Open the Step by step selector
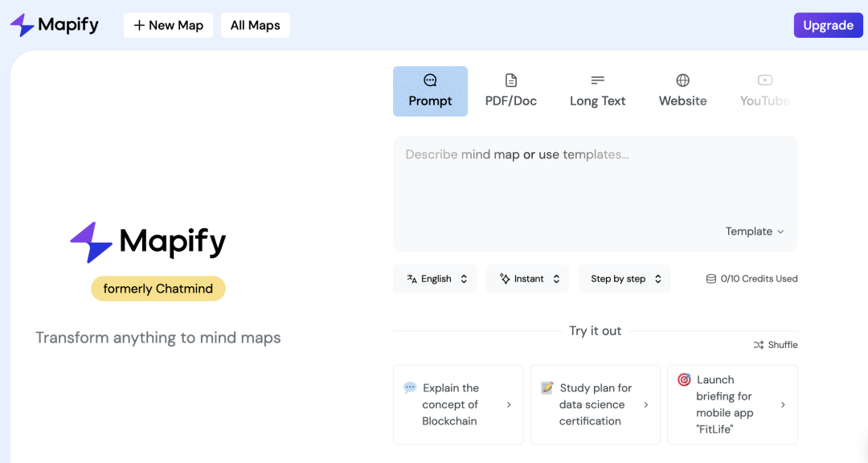 624,279
